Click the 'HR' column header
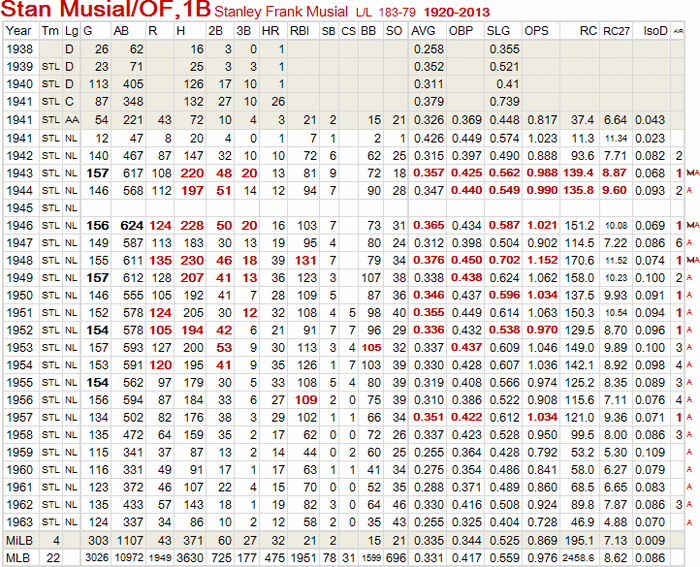Viewport: 700px width, 567px height. (x=271, y=31)
